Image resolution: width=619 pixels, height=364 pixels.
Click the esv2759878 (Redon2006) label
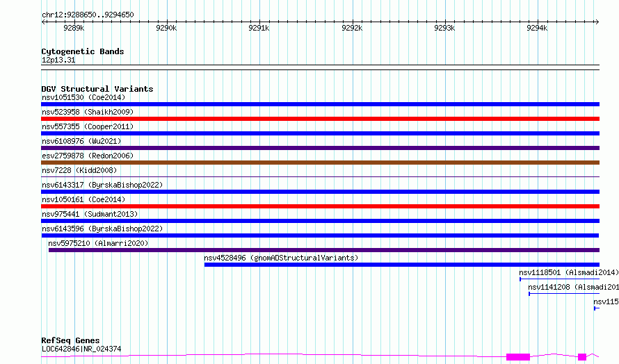click(88, 156)
